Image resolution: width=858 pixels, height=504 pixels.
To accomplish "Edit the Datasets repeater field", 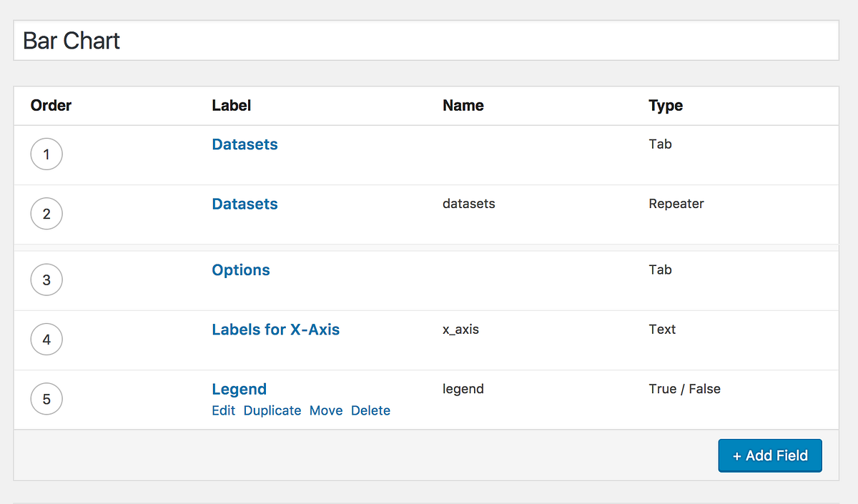I will pyautogui.click(x=245, y=204).
